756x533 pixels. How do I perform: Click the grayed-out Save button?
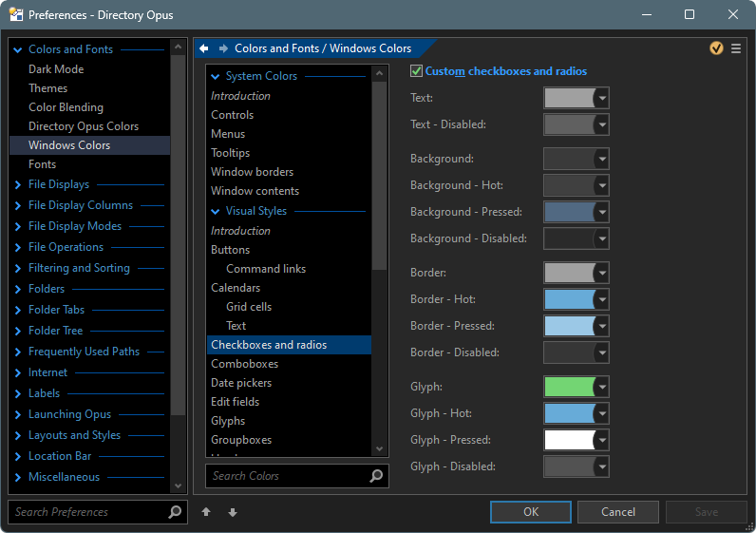(x=707, y=512)
